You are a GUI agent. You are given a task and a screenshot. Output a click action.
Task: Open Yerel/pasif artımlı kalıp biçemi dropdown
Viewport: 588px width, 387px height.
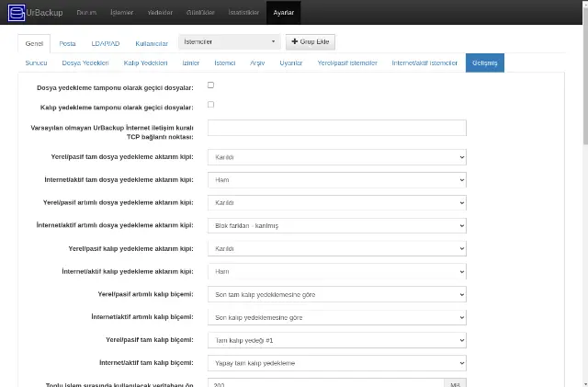click(x=337, y=294)
